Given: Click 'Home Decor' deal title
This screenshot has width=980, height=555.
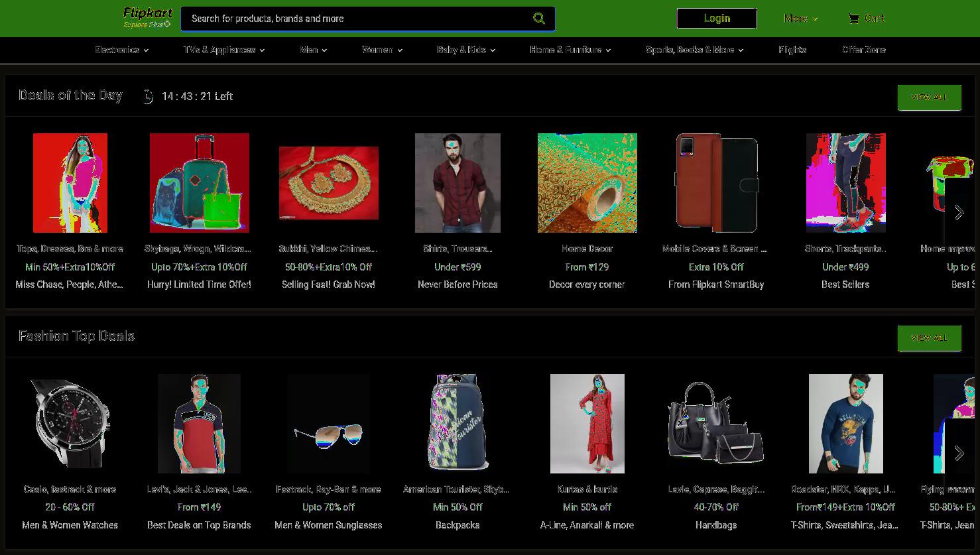Looking at the screenshot, I should coord(587,249).
